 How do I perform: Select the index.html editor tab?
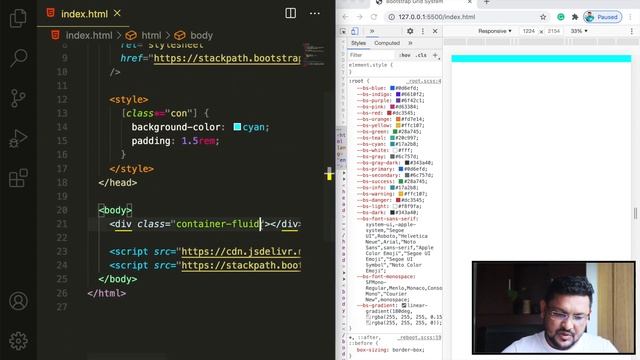click(84, 13)
